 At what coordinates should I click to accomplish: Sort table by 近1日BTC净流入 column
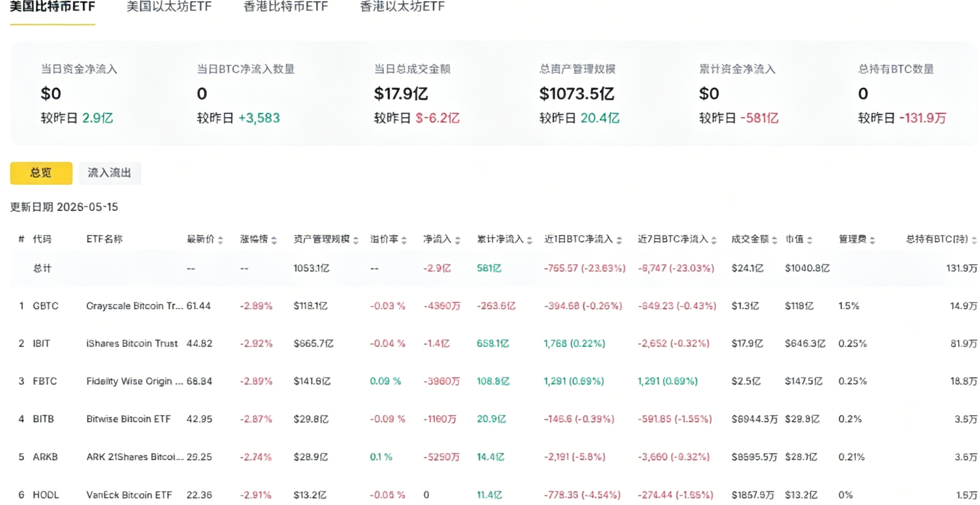pos(583,239)
